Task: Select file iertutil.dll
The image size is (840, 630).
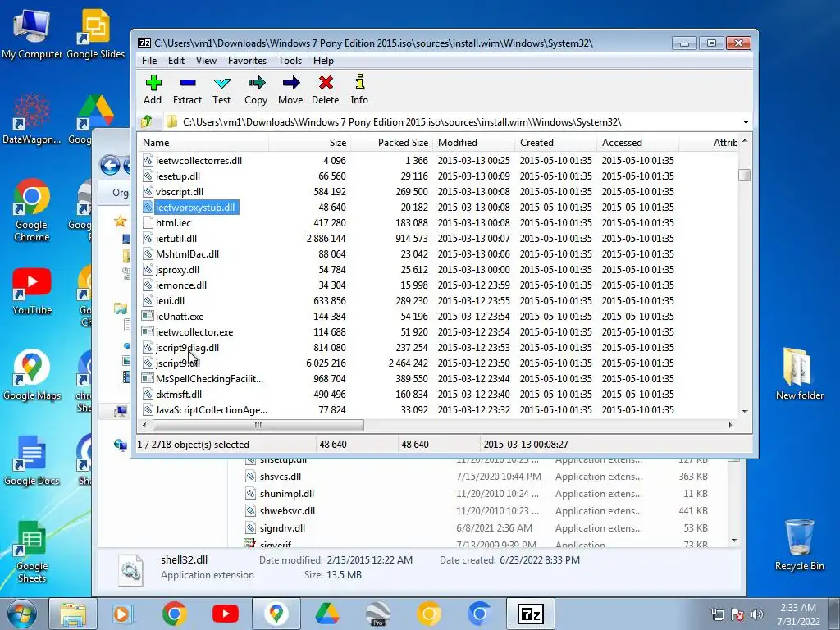Action: tap(176, 239)
